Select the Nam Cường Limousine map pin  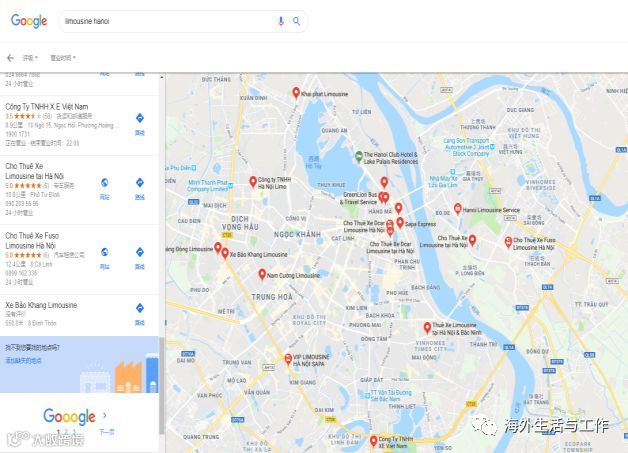point(262,274)
